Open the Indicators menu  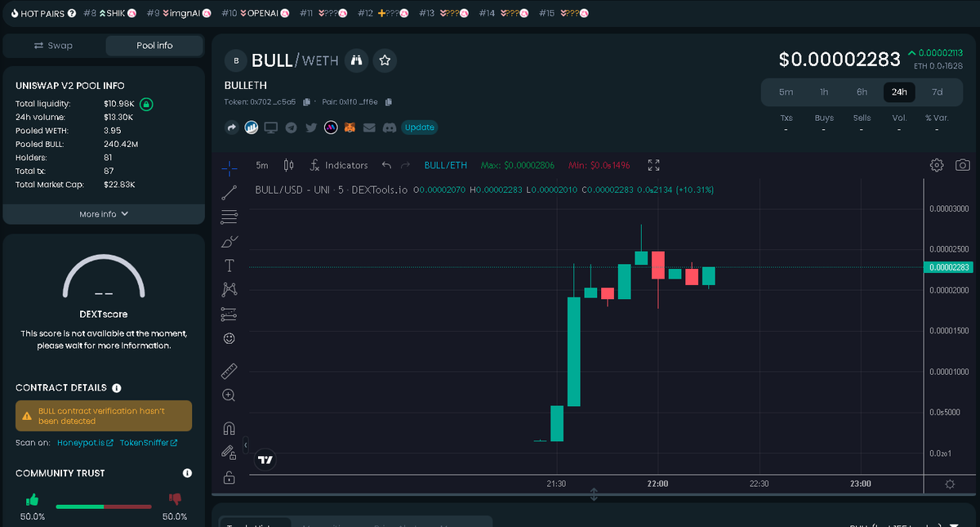pos(339,165)
